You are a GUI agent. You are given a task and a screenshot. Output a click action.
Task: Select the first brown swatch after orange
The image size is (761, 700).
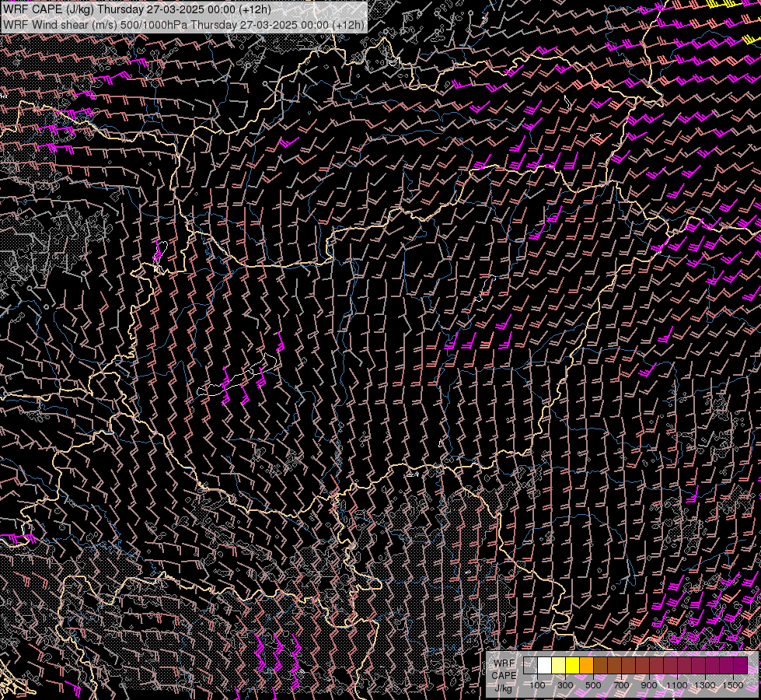pyautogui.click(x=600, y=666)
